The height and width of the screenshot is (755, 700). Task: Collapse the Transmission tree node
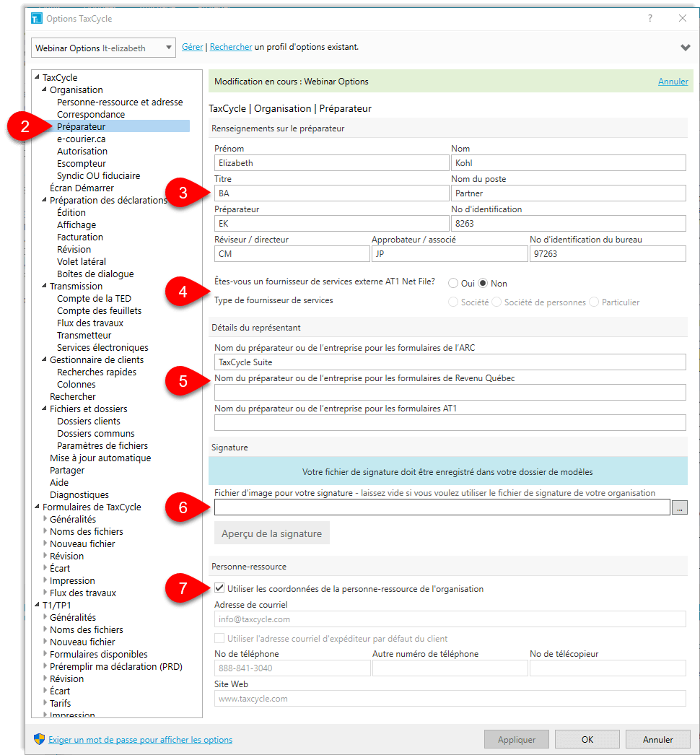click(44, 286)
